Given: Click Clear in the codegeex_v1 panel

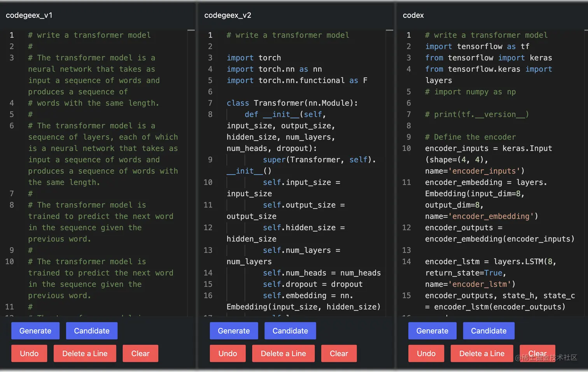Looking at the screenshot, I should (140, 353).
